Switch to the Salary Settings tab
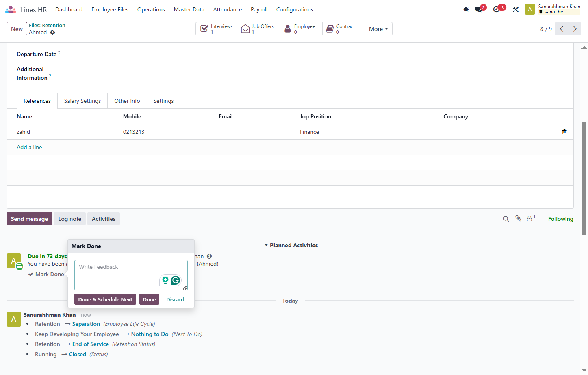Screen dimensions: 588x375 [x=82, y=101]
